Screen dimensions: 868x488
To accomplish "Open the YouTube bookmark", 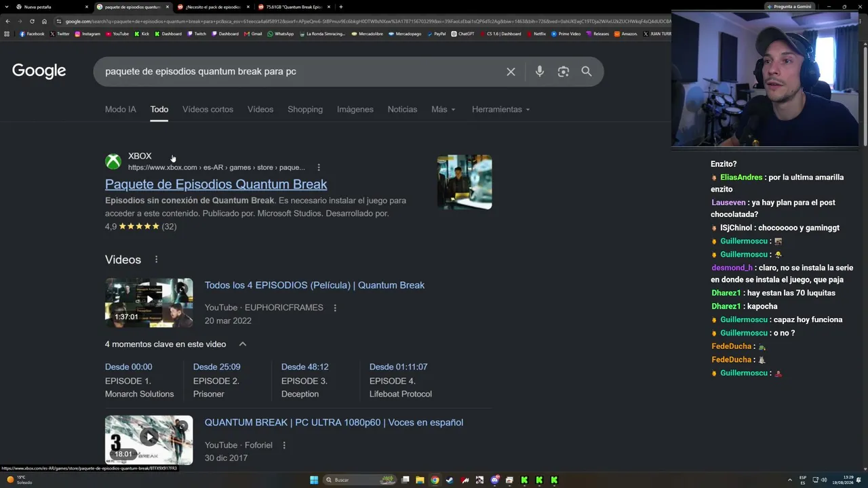I will click(x=117, y=34).
